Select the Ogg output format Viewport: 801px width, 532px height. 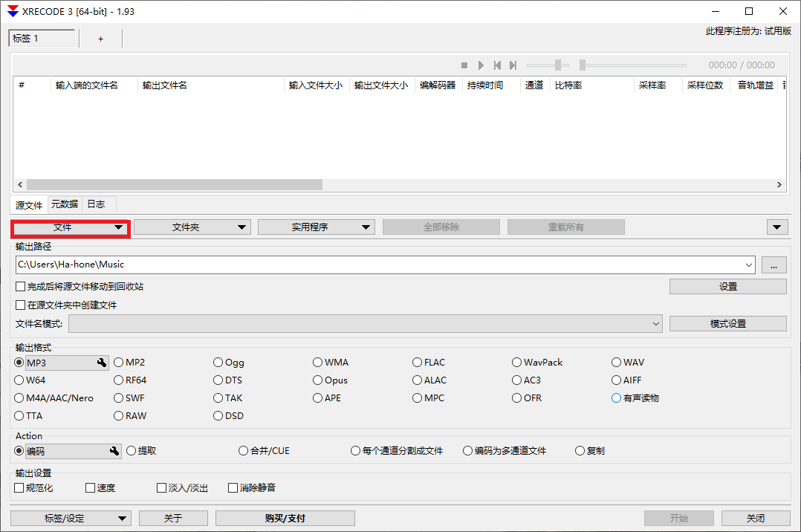228,363
